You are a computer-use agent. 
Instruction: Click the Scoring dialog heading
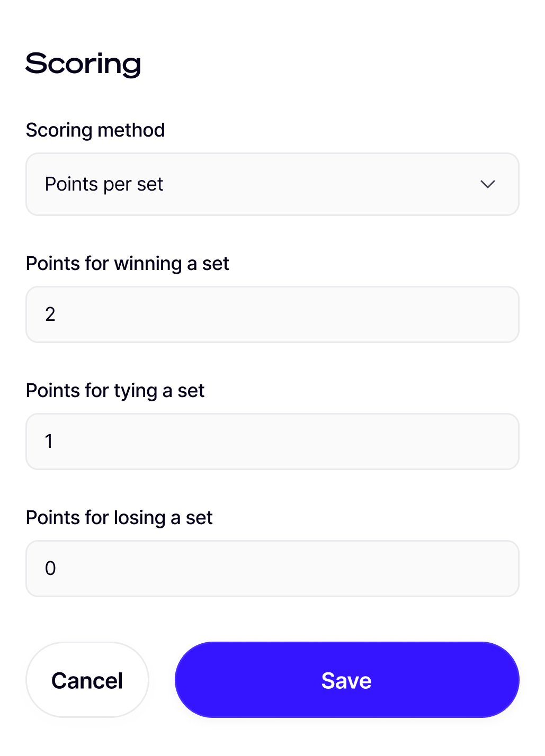pyautogui.click(x=83, y=64)
